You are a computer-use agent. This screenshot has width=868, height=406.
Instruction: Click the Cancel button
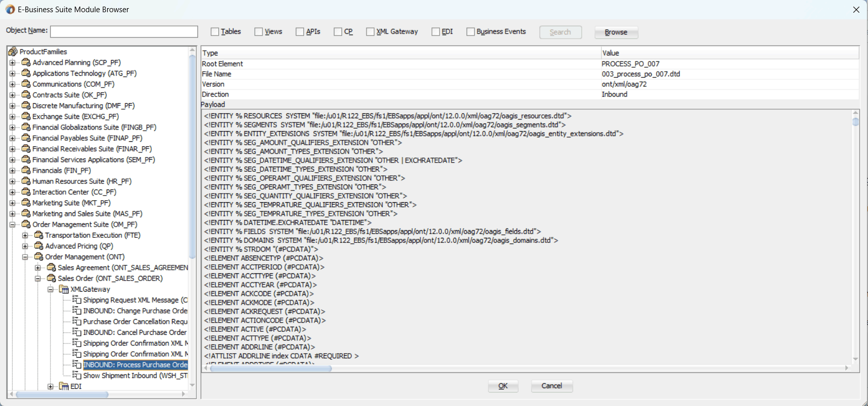click(x=552, y=386)
